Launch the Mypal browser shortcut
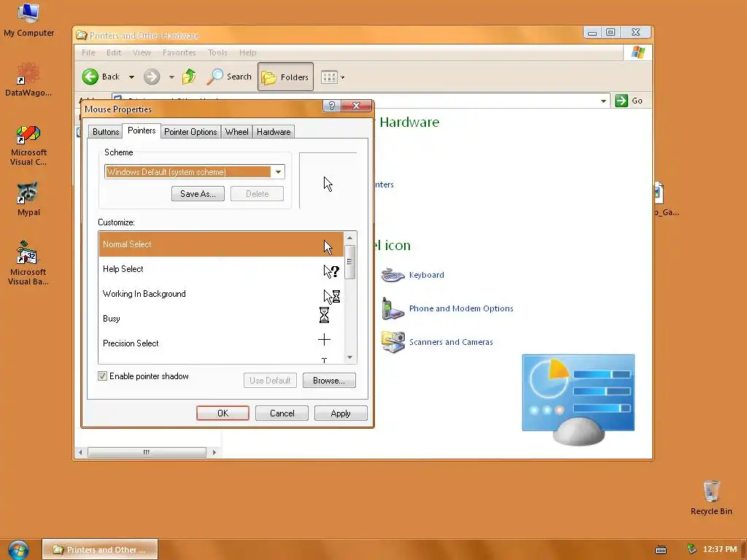The width and height of the screenshot is (747, 560). click(x=28, y=199)
